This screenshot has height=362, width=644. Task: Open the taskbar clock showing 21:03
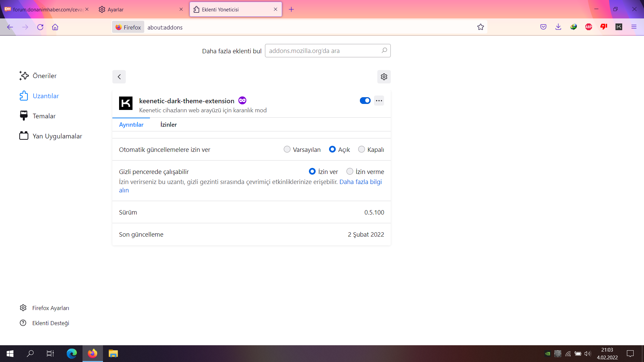[607, 354]
